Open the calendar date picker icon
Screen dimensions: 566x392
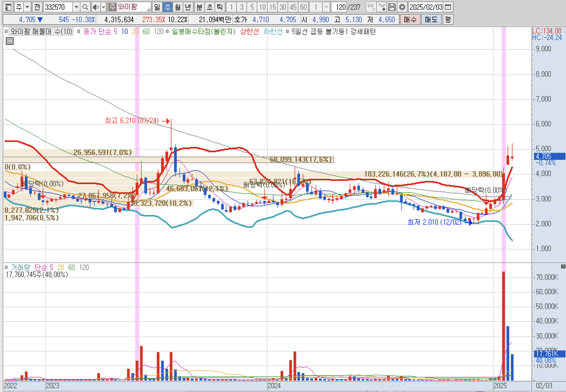coord(448,7)
